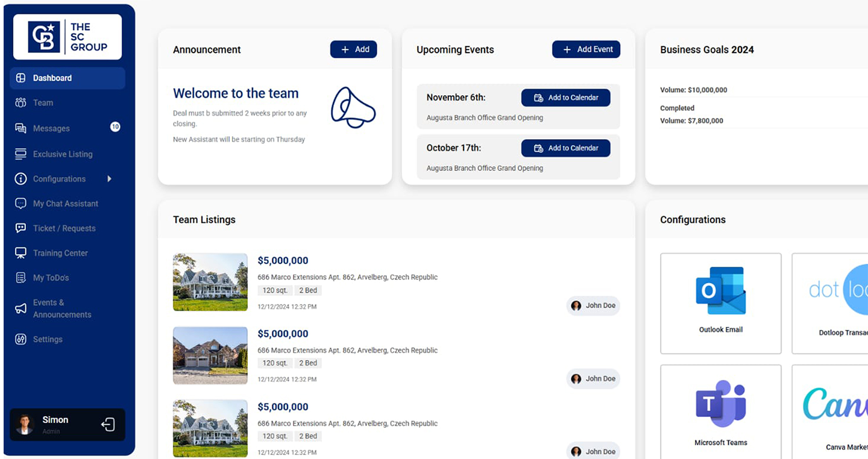
Task: Add October 17th event to calendar
Action: (x=565, y=148)
